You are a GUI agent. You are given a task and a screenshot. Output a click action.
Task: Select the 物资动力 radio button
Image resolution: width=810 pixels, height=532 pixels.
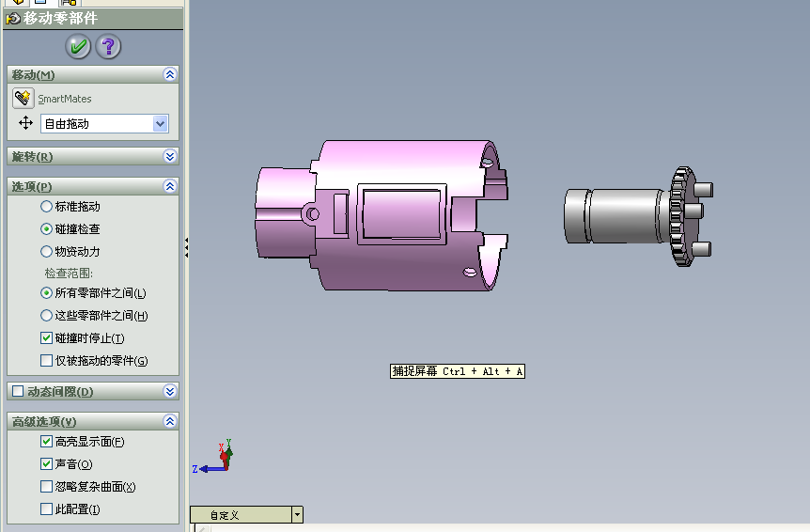(46, 252)
